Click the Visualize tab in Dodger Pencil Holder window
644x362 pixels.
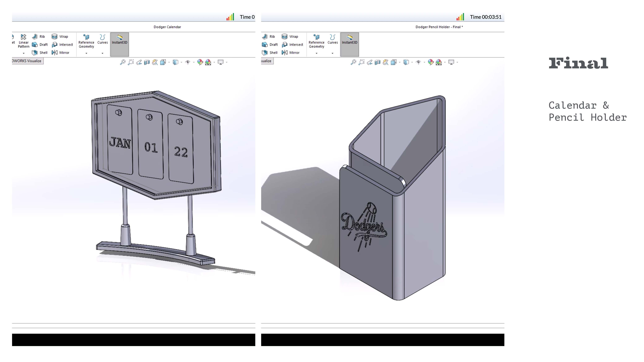[266, 61]
